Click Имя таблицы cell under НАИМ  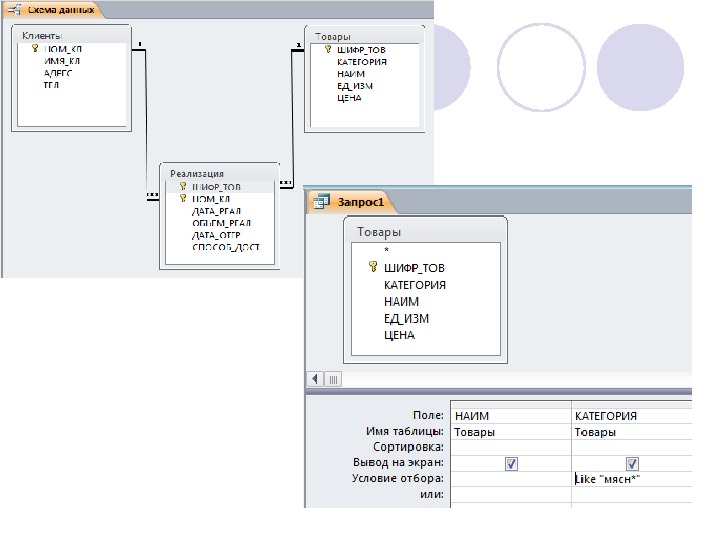click(x=511, y=432)
